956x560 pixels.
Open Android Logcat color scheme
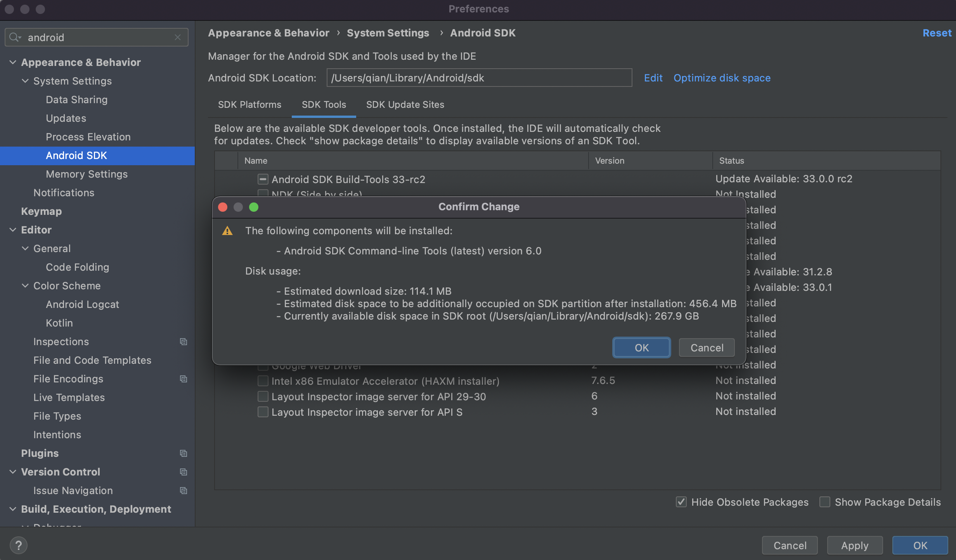pos(82,304)
